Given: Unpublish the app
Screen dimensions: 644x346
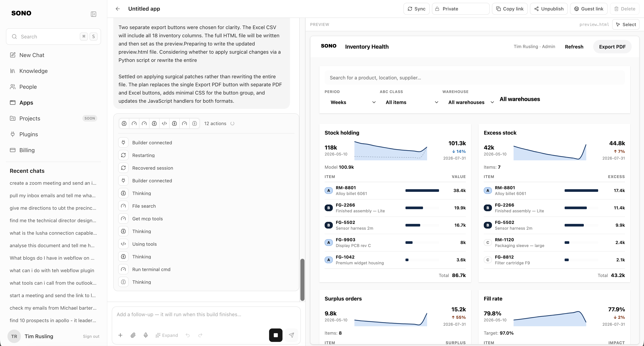Looking at the screenshot, I should [549, 9].
